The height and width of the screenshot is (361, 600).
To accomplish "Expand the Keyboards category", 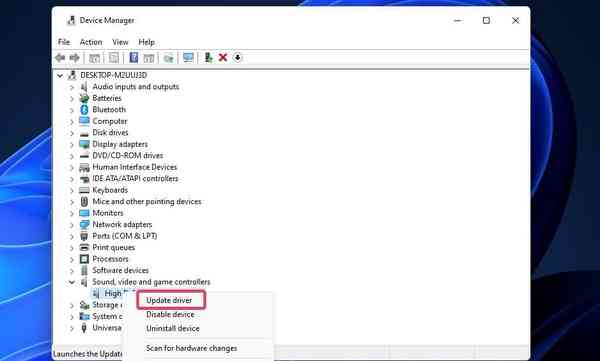I will [72, 190].
